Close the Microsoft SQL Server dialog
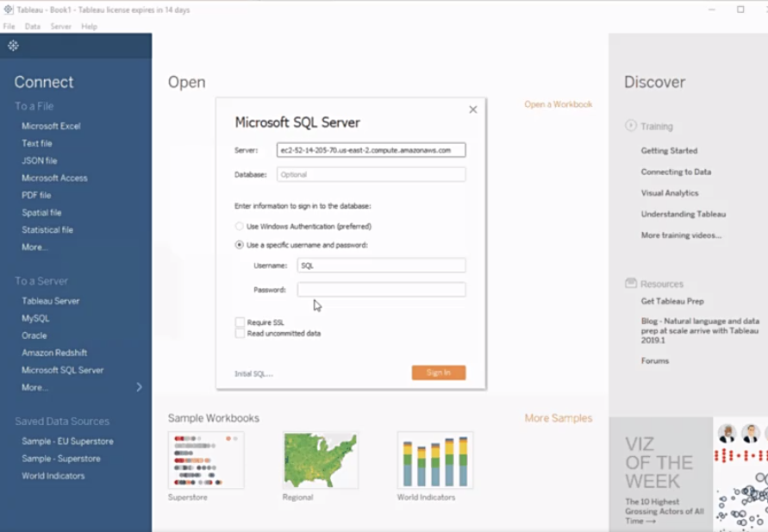This screenshot has width=768, height=532. pos(472,110)
